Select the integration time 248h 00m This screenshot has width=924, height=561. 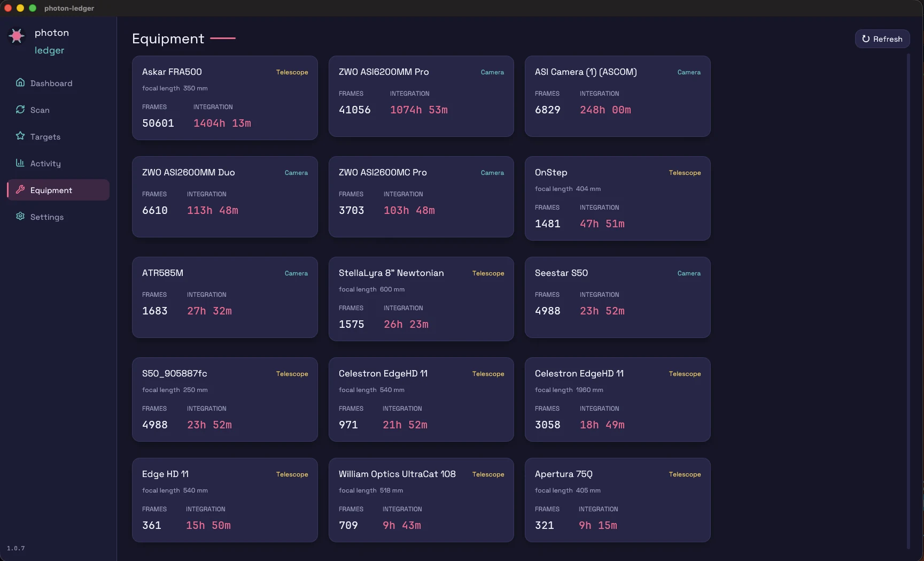pos(605,110)
